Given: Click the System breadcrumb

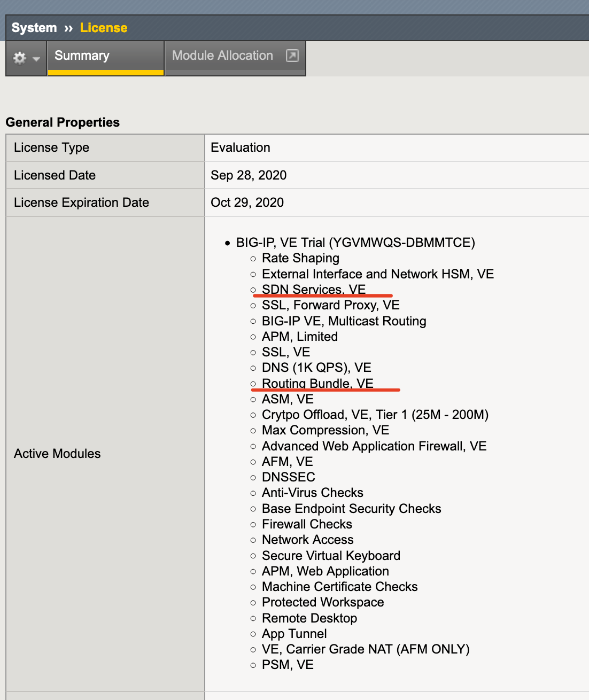Looking at the screenshot, I should click(x=34, y=28).
